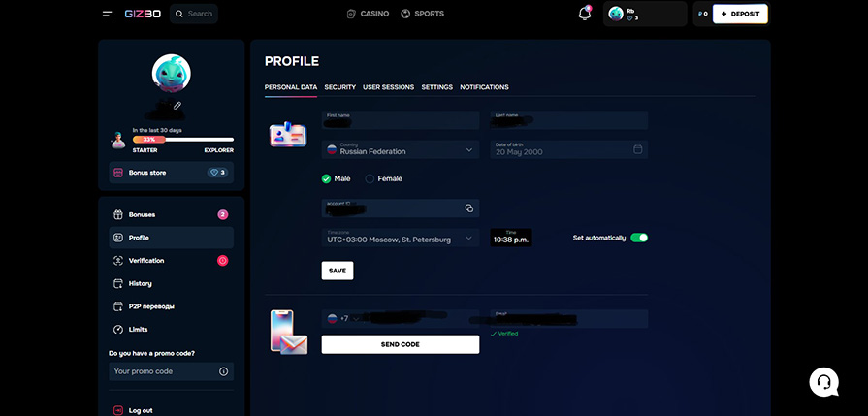Select the Female gender option
The image size is (868, 416).
coord(370,178)
